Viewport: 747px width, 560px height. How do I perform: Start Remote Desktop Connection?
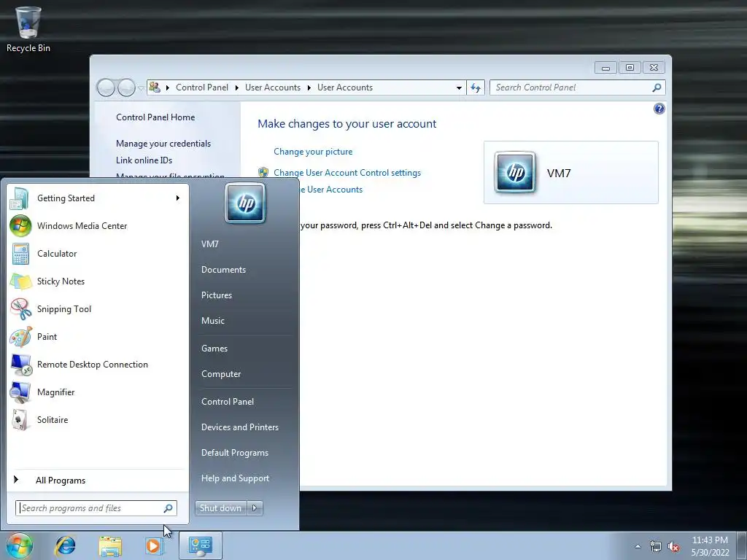click(x=98, y=365)
